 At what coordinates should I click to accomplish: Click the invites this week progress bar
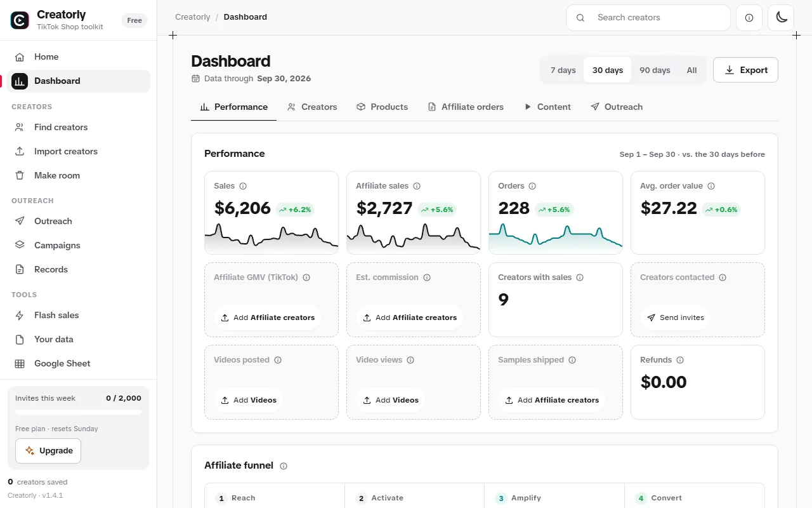[x=79, y=412]
